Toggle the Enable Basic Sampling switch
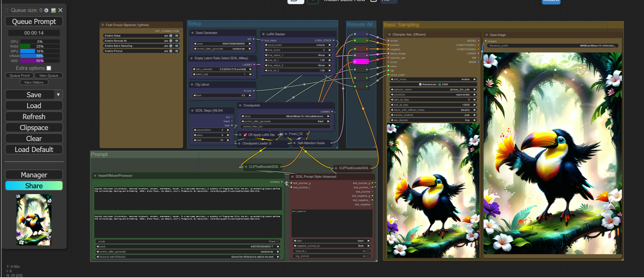Viewport: 644px width, 278px height. click(171, 46)
